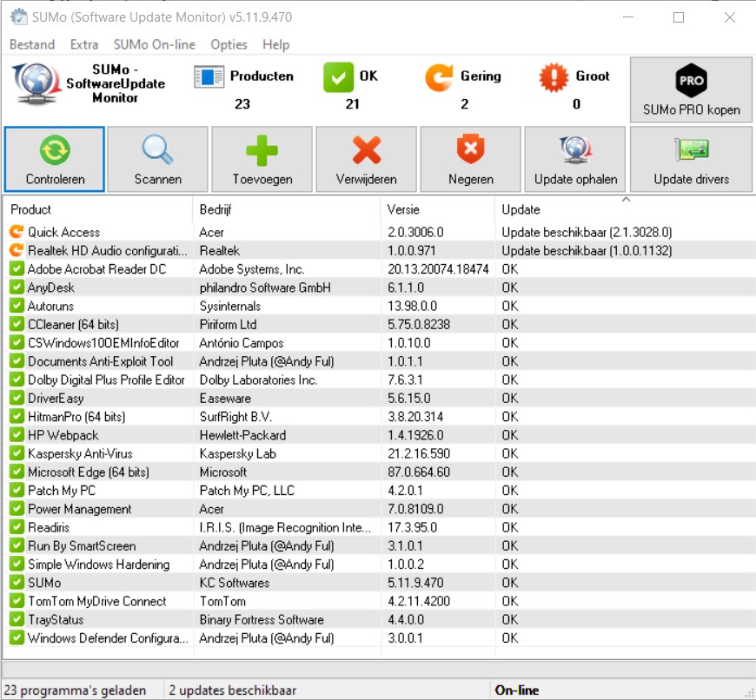
Task: Click green check icon for Kaspersky Anti-Virus
Action: 17,453
